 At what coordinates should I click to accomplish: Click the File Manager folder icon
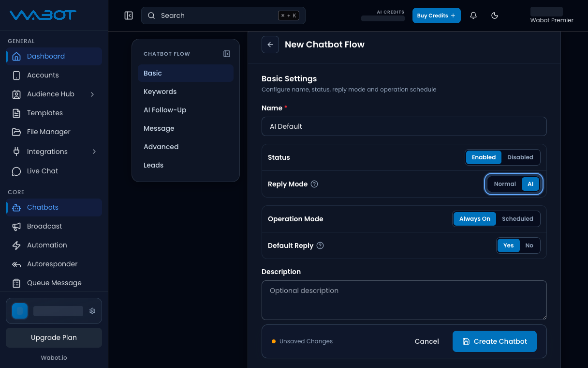[x=16, y=132]
